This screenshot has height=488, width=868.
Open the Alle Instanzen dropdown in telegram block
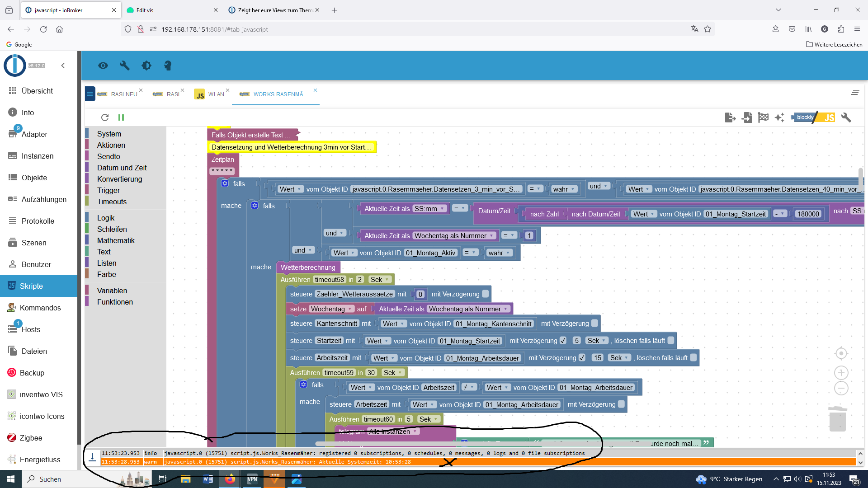coord(393,431)
